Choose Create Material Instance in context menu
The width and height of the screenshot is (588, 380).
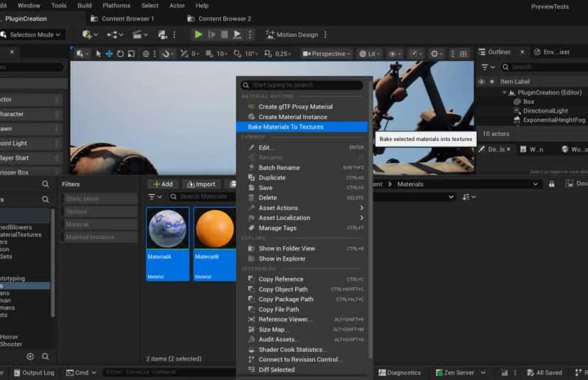click(302, 117)
